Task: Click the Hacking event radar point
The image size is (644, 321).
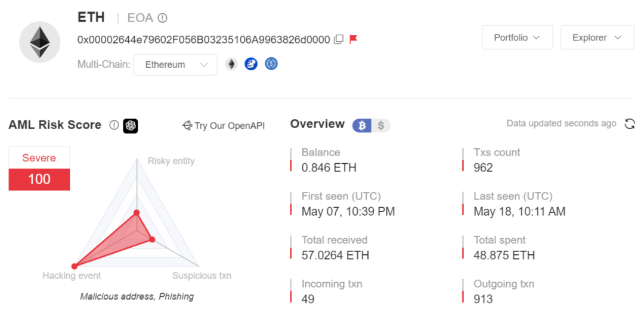Action: pyautogui.click(x=75, y=266)
